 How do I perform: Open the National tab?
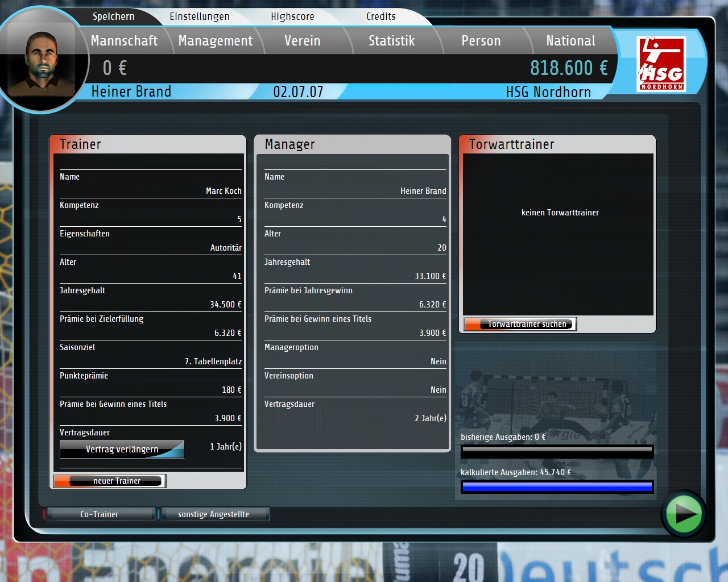tap(570, 41)
